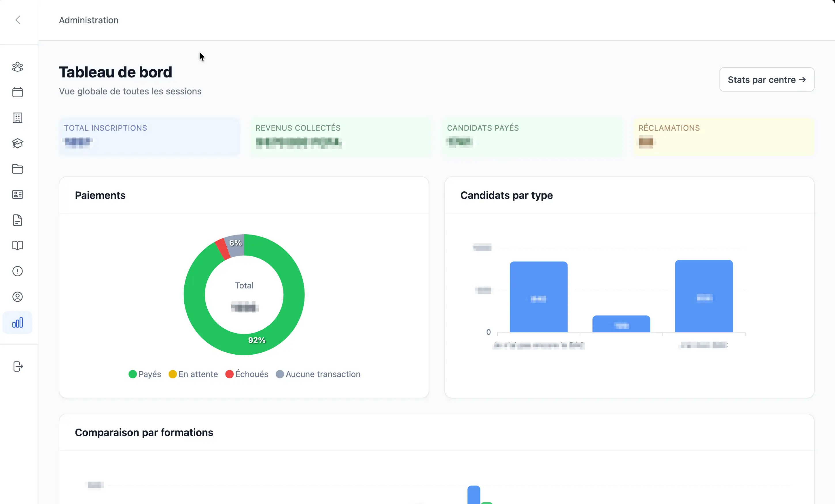Collapse sidebar with the back chevron
The height and width of the screenshot is (504, 835).
click(x=18, y=20)
